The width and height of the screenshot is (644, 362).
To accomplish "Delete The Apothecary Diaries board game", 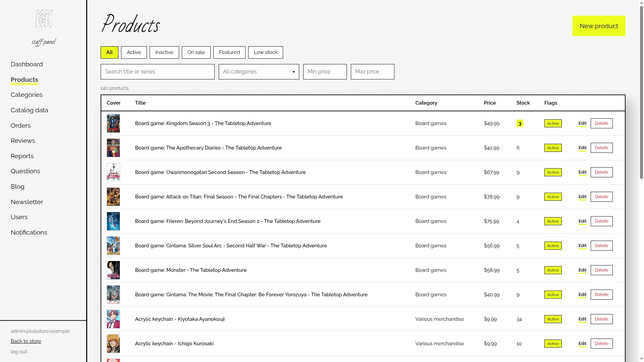I will [x=601, y=148].
